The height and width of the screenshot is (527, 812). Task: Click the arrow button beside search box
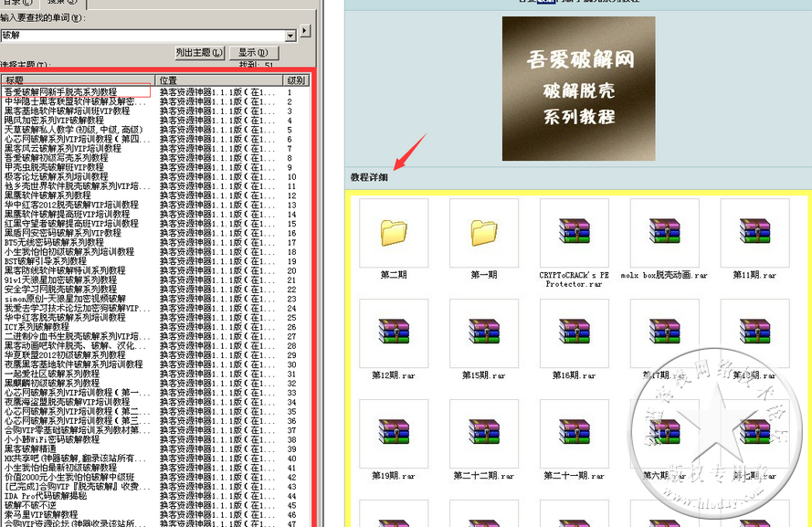(x=305, y=30)
